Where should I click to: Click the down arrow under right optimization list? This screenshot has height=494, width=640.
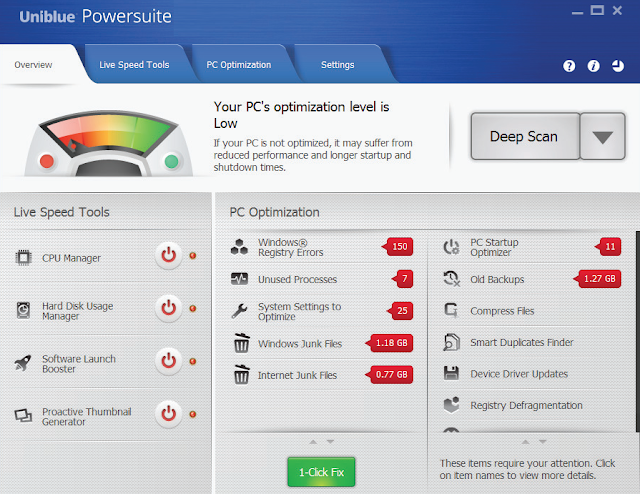pos(542,442)
